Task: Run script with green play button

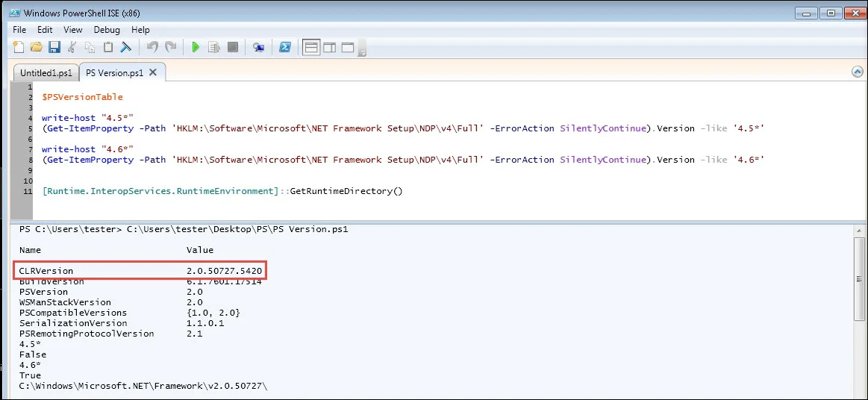Action: tap(195, 48)
